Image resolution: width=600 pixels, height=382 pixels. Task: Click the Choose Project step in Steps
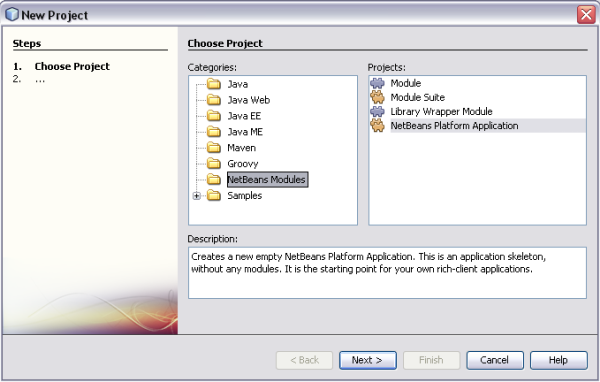coord(72,67)
